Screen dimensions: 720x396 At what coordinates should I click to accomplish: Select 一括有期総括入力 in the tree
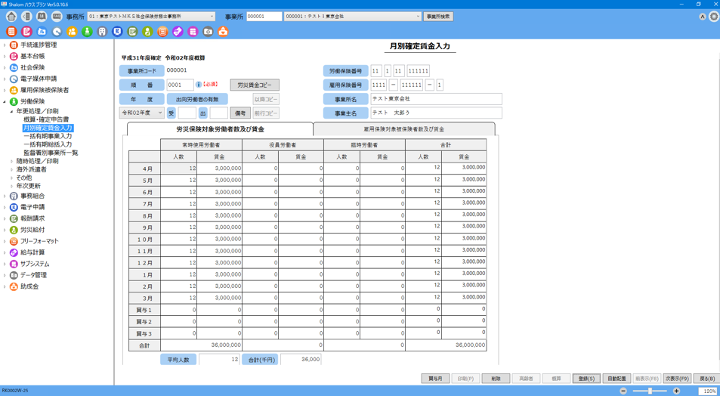[x=48, y=144]
